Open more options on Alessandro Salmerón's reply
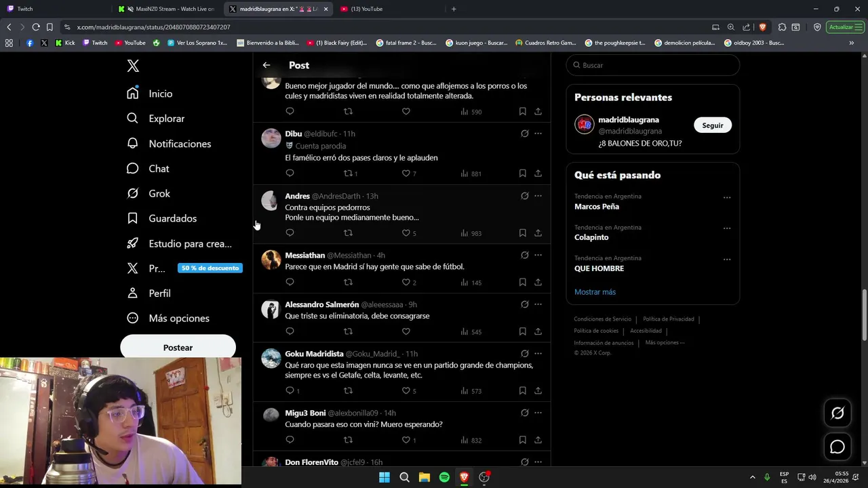 (538, 304)
